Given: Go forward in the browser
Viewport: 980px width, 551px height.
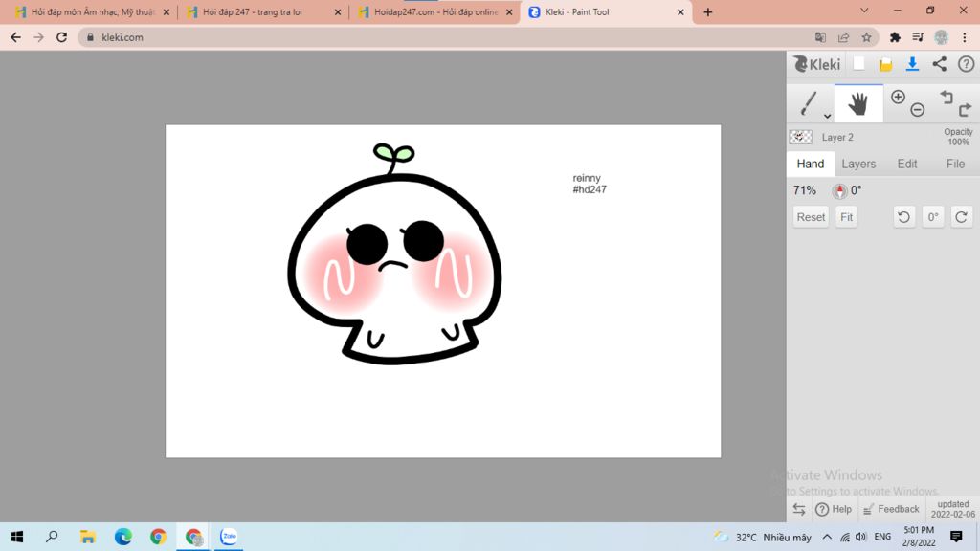Looking at the screenshot, I should click(x=38, y=37).
